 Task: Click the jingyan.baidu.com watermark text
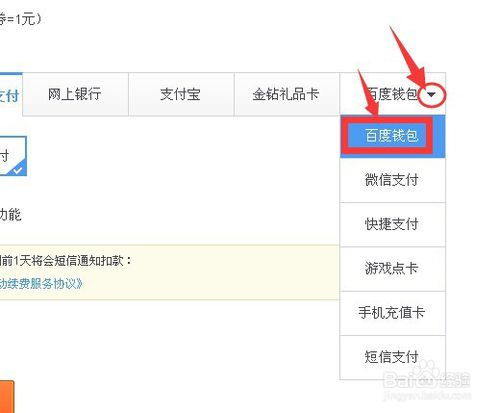tap(428, 396)
